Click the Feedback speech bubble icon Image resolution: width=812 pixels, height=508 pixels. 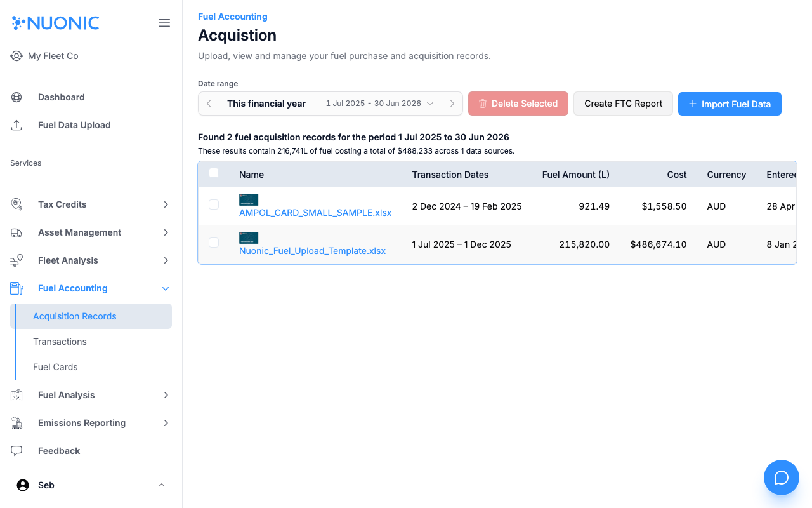[x=16, y=451]
